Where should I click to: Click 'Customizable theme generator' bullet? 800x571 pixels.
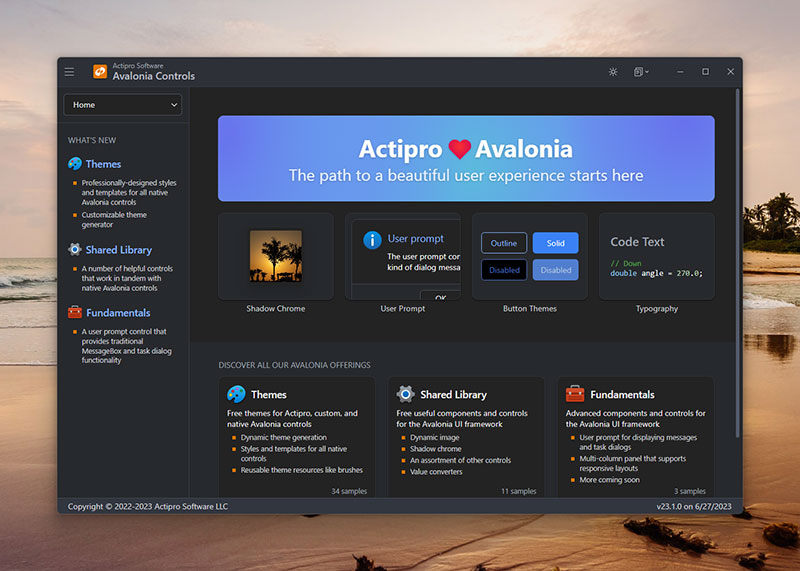114,220
